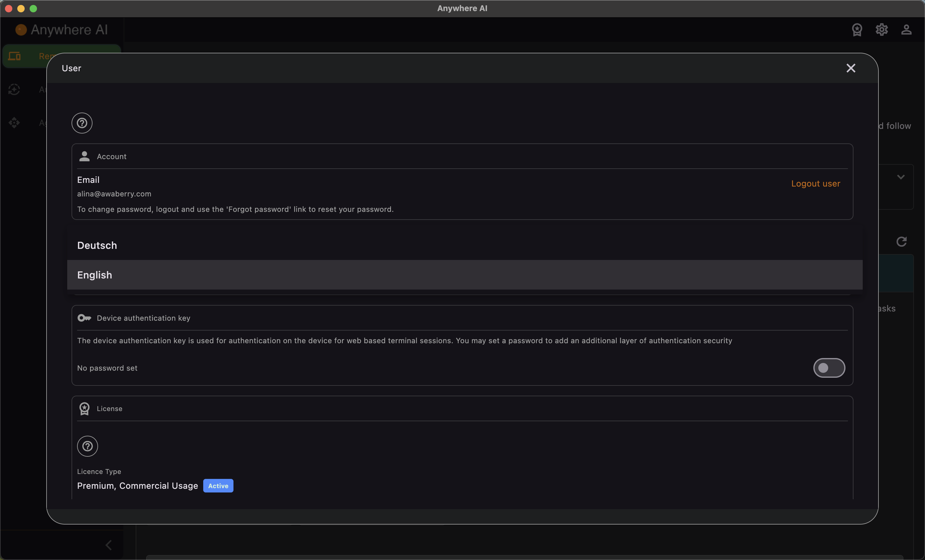Click the License badge icon in dialog
This screenshot has height=560, width=925.
(x=84, y=408)
